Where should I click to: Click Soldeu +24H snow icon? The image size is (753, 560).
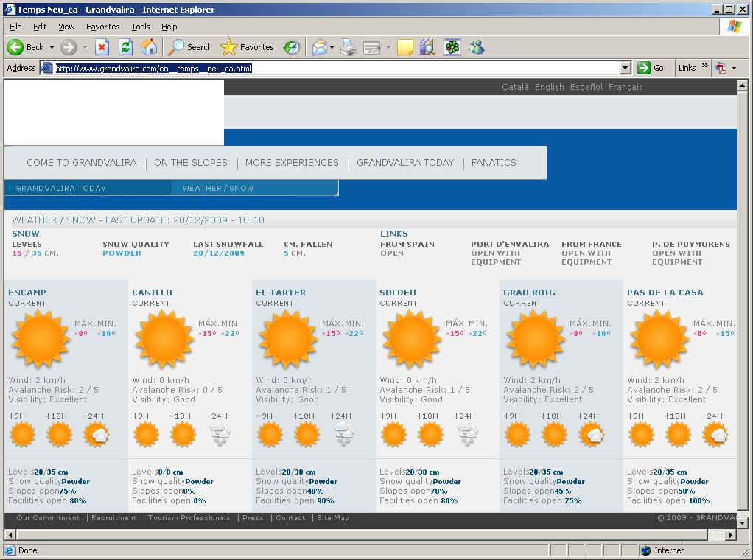point(468,434)
